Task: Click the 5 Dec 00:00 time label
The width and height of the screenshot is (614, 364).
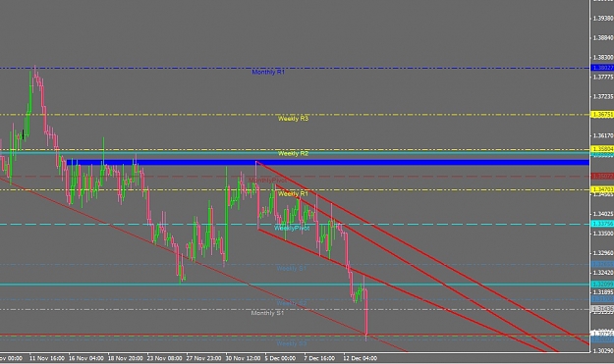Action: [x=280, y=358]
